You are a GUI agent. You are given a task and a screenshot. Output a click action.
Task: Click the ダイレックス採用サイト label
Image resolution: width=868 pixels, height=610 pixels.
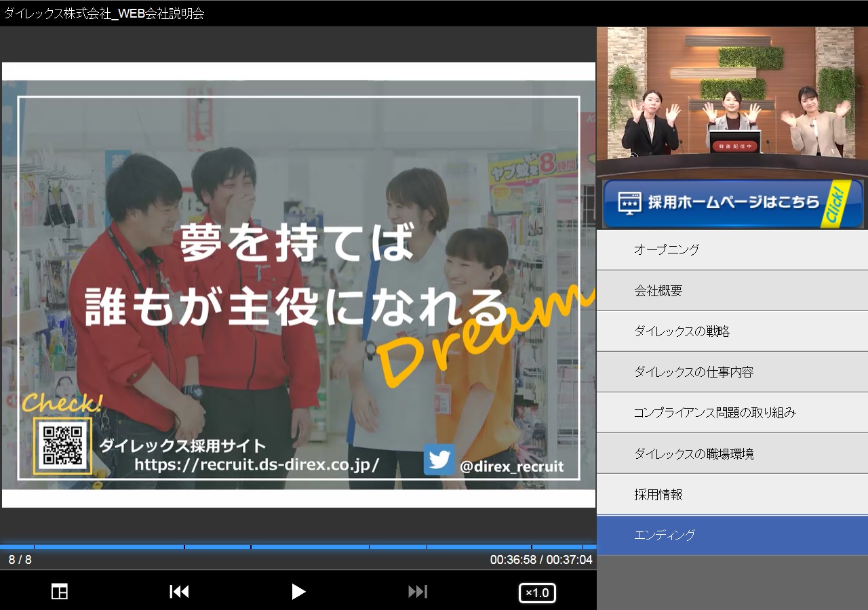(182, 446)
